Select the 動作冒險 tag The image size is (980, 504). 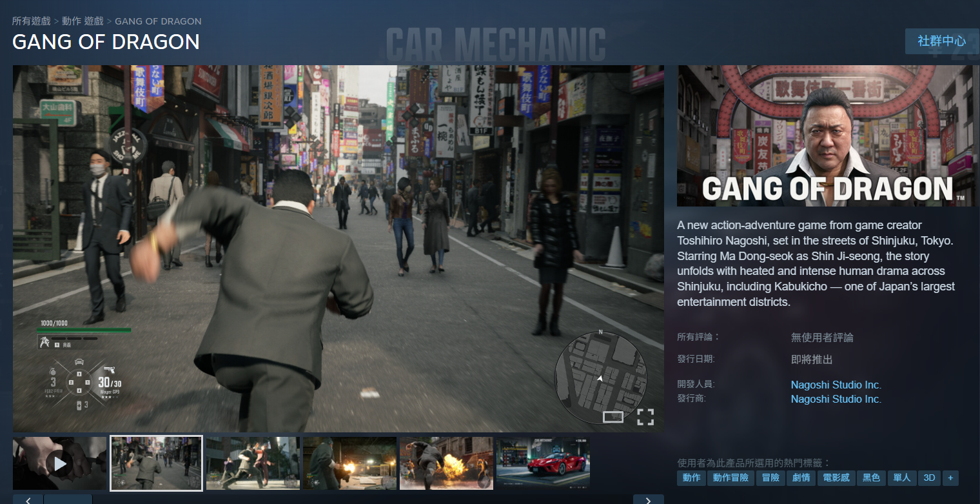click(x=730, y=478)
